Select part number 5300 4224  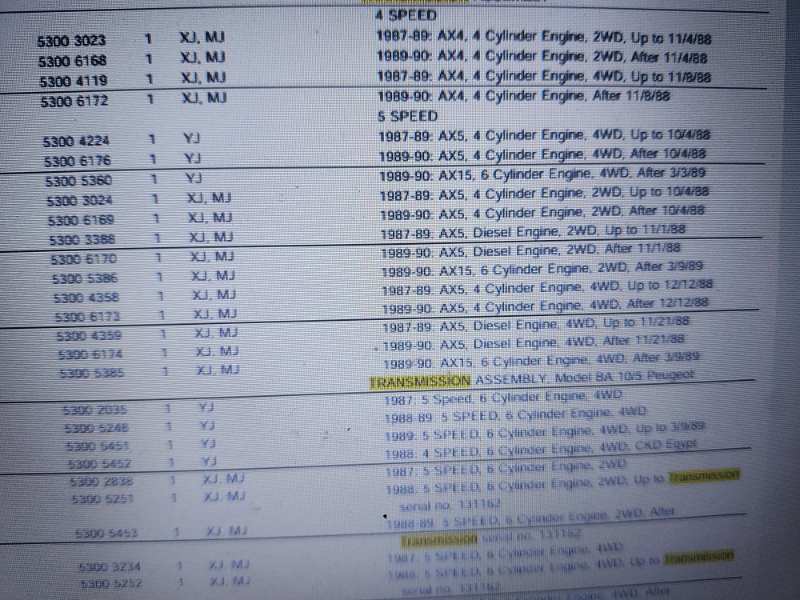pos(76,141)
